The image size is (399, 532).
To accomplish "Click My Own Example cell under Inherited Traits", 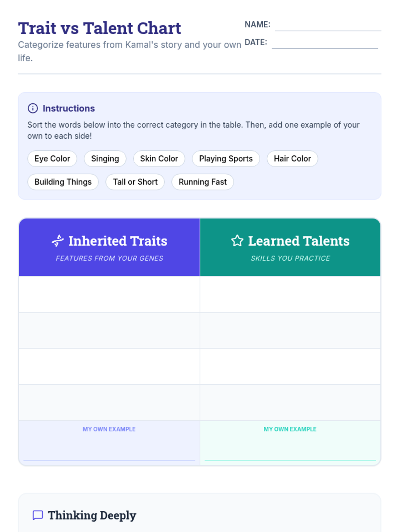I will click(x=109, y=443).
